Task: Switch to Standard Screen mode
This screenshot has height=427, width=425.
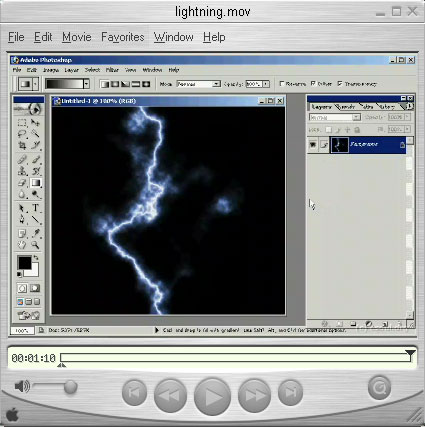Action: click(20, 302)
